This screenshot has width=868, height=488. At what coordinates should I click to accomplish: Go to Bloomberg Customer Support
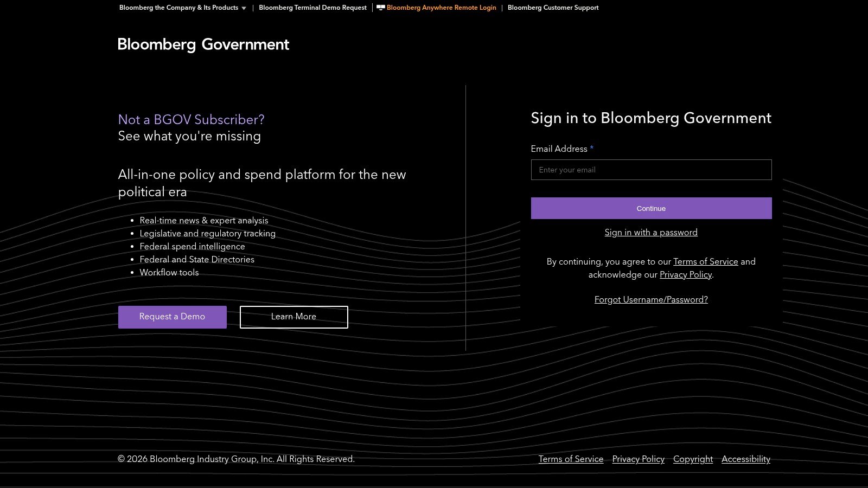tap(553, 8)
